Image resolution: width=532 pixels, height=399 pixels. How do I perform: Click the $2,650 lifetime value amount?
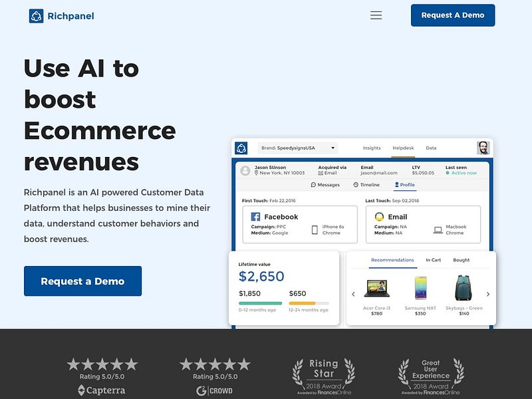point(261,277)
